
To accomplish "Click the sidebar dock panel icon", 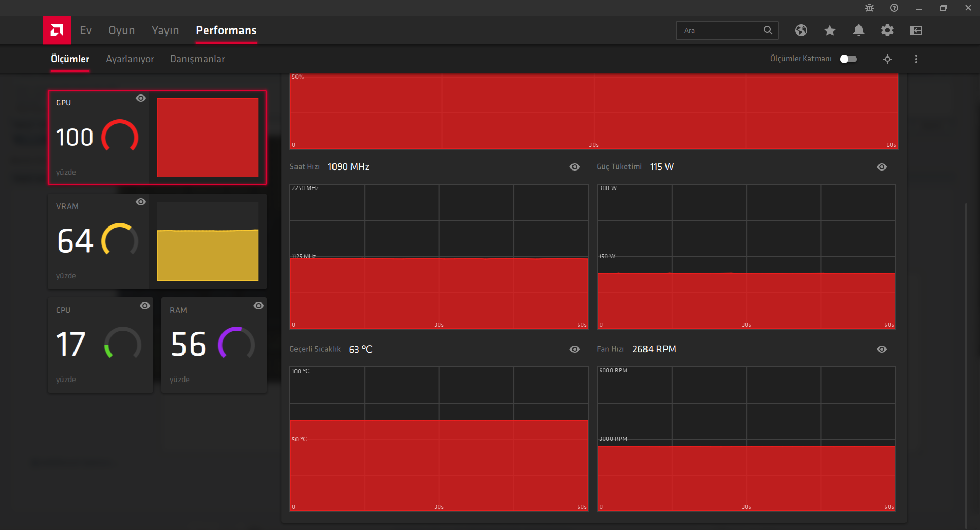I will tap(916, 30).
